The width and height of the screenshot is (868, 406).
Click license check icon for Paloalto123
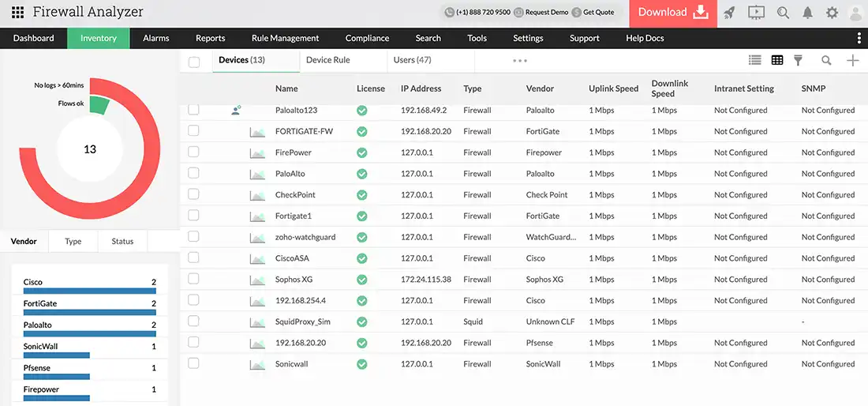[361, 111]
